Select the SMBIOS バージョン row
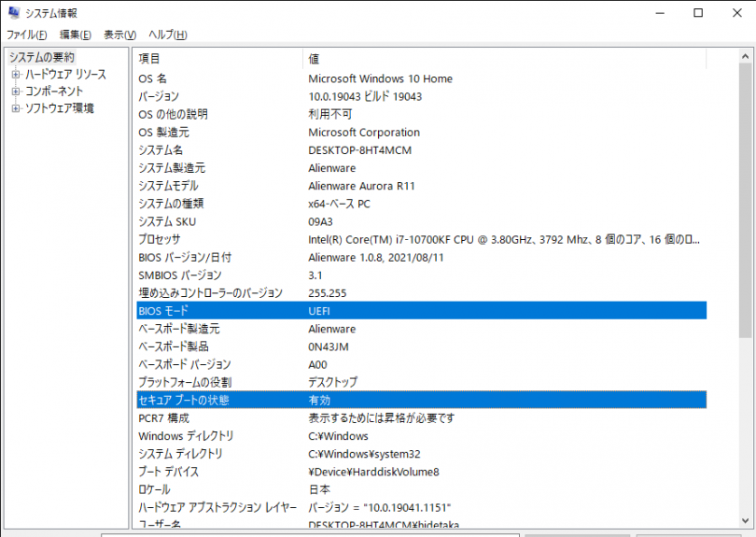The image size is (756, 537). (x=421, y=275)
